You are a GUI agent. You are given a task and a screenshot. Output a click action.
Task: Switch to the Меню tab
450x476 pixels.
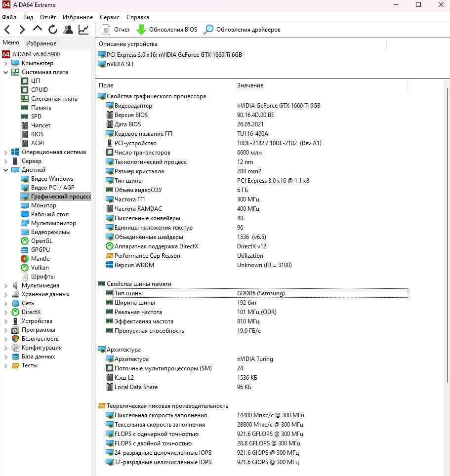pos(11,43)
